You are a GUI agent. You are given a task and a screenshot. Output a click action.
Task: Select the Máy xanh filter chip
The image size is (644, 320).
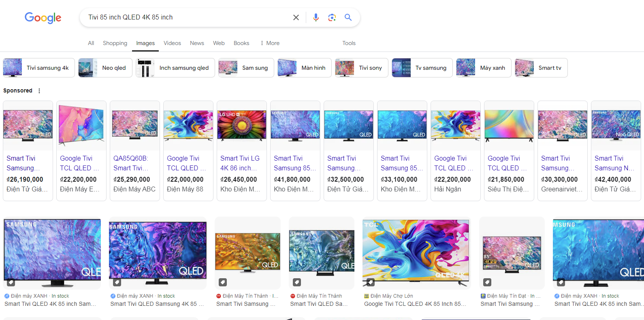[484, 68]
